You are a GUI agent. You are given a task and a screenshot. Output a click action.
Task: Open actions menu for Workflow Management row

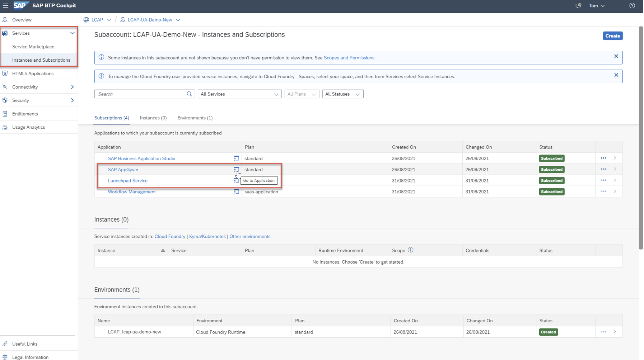603,191
